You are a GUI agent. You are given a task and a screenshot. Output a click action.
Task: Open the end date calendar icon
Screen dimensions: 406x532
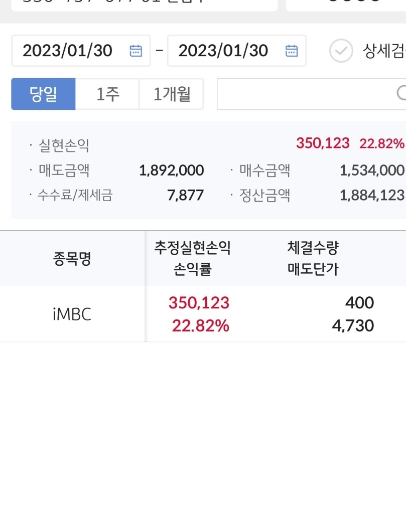pyautogui.click(x=292, y=51)
